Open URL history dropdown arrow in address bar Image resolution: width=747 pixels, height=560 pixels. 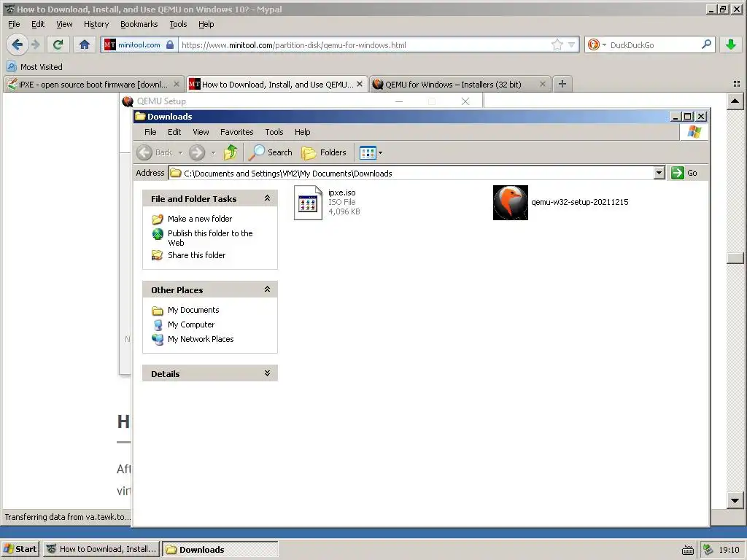point(571,44)
